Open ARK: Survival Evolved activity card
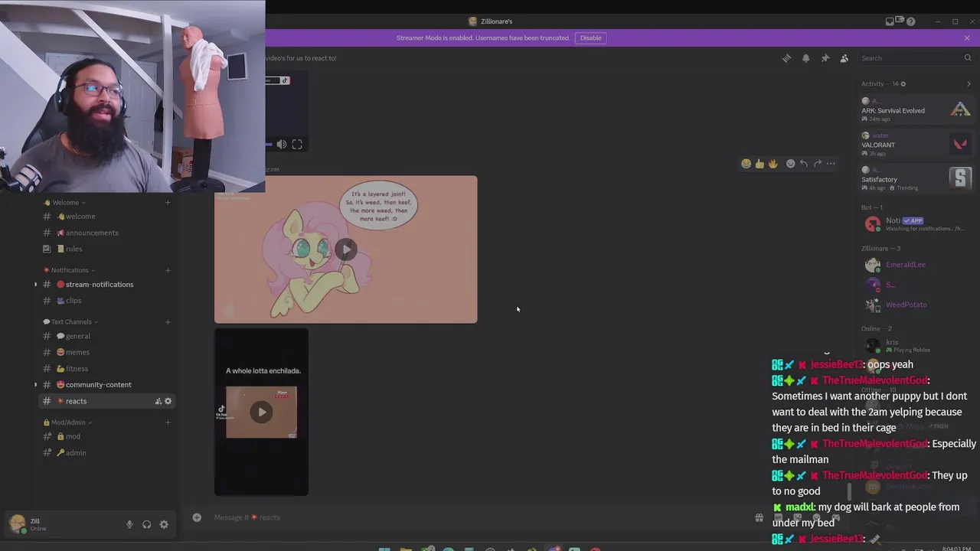The height and width of the screenshot is (551, 980). [916, 110]
